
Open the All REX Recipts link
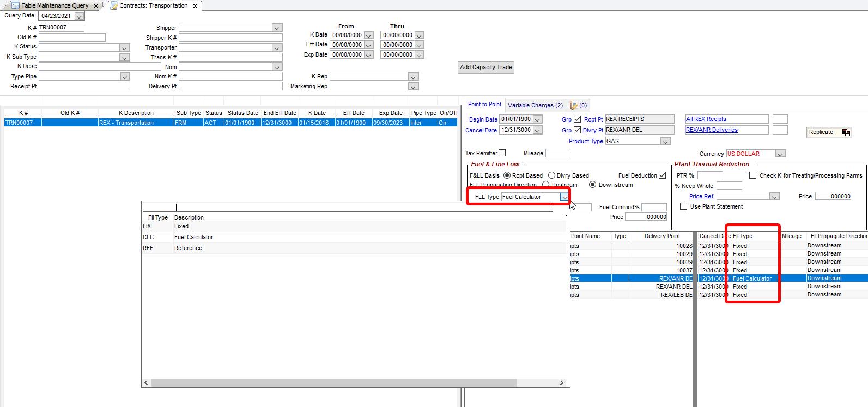[706, 119]
